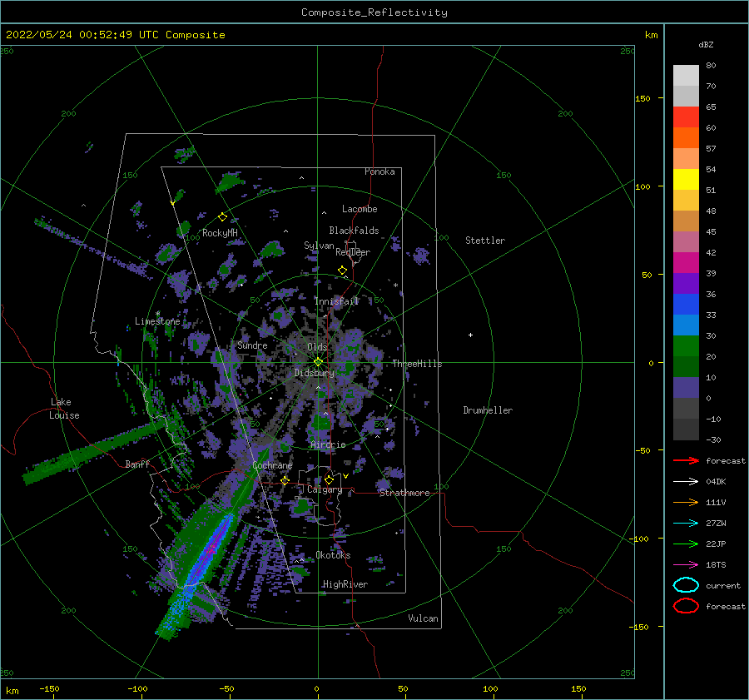Click the cyan current ellipse icon

pos(686,585)
